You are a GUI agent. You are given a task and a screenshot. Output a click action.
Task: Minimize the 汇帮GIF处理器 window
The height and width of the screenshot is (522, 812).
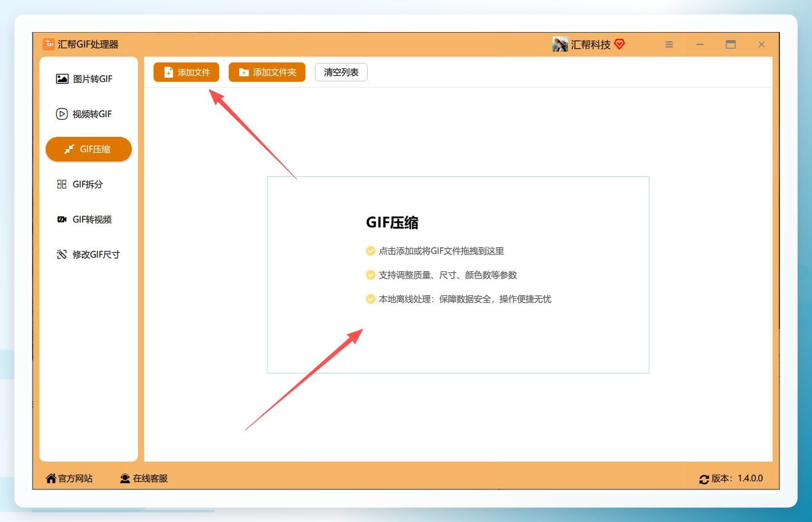point(700,44)
